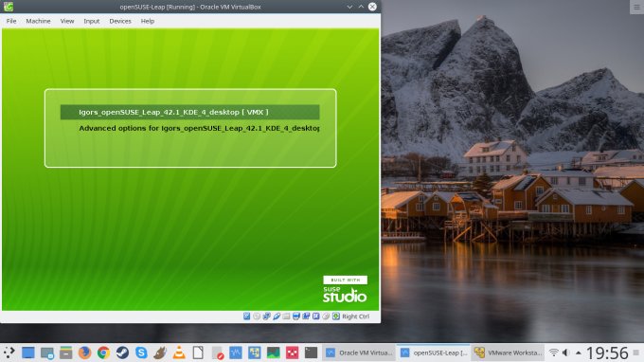The image size is (644, 362).
Task: Click the 19:56 clock
Action: 607,353
